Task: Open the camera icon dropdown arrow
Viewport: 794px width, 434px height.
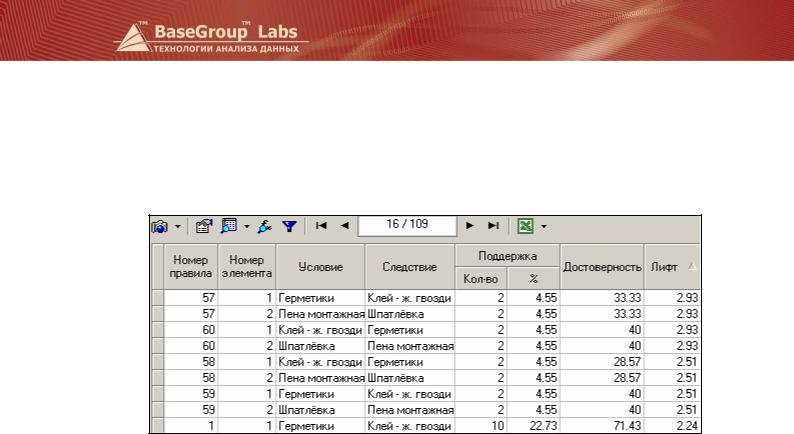Action: click(178, 226)
